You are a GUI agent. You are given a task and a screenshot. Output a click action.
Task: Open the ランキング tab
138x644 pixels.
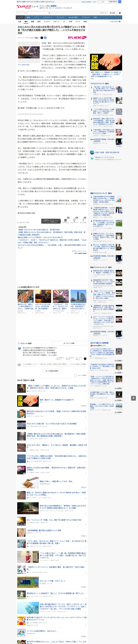click(x=86, y=17)
